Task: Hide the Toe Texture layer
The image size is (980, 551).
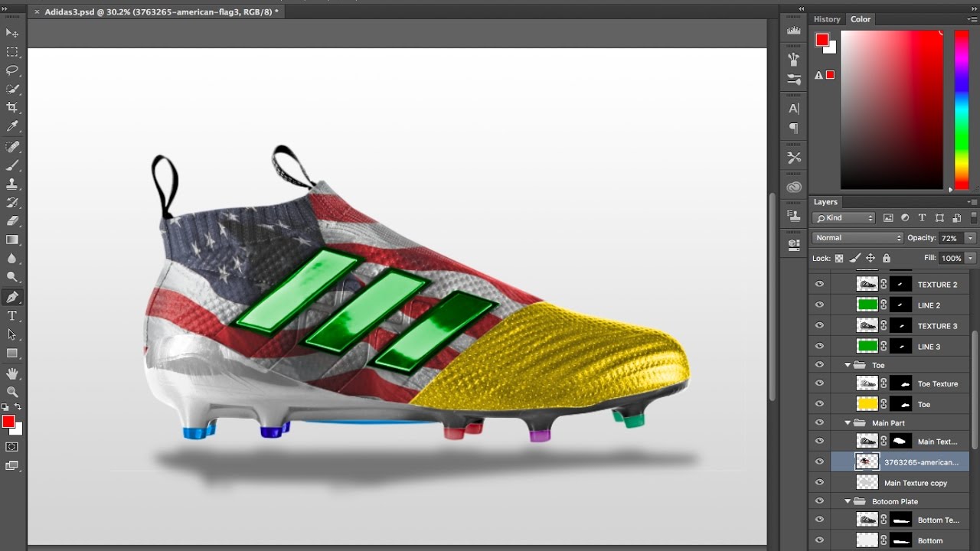Action: pyautogui.click(x=819, y=383)
